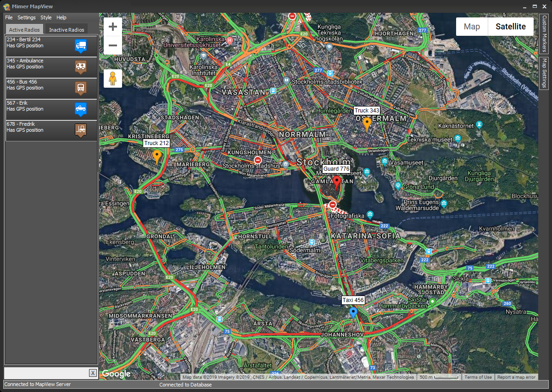The height and width of the screenshot is (392, 552).
Task: Open Terms of Use link
Action: pyautogui.click(x=478, y=377)
